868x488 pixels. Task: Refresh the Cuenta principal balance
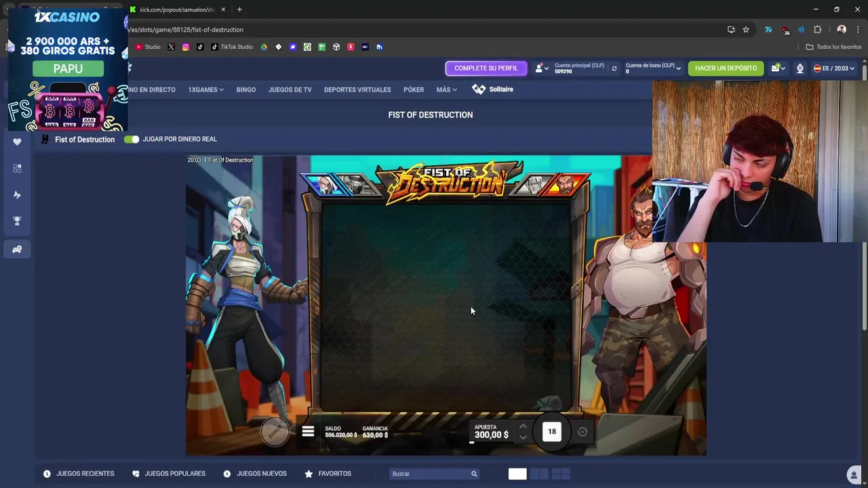(614, 68)
